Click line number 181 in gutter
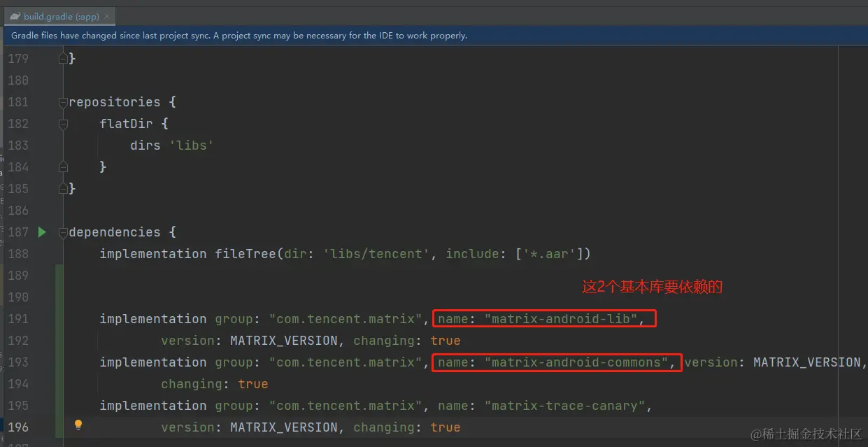Image resolution: width=868 pixels, height=447 pixels. [18, 102]
